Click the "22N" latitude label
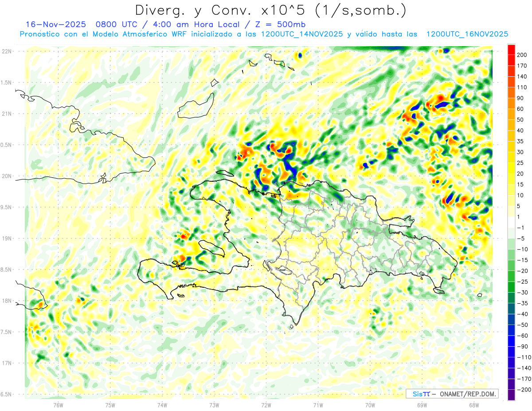Viewport: 532px width, 411px height. click(6, 51)
